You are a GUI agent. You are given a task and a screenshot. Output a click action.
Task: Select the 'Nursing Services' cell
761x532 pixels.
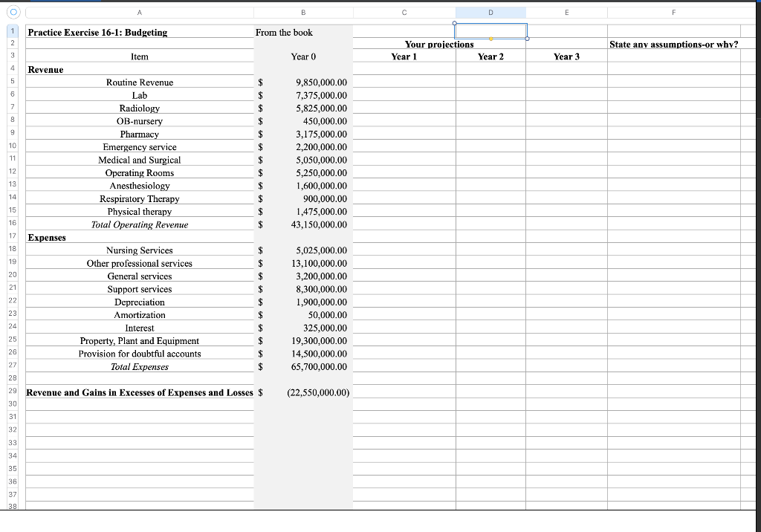click(139, 250)
